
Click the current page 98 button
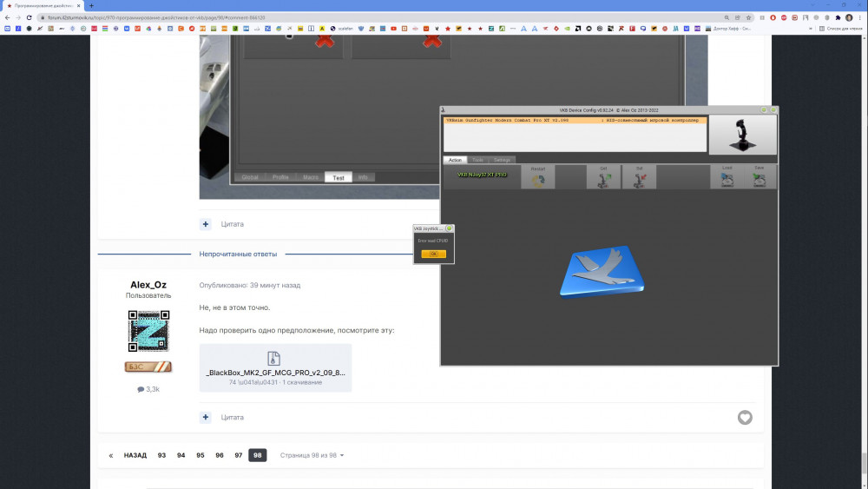pyautogui.click(x=258, y=455)
